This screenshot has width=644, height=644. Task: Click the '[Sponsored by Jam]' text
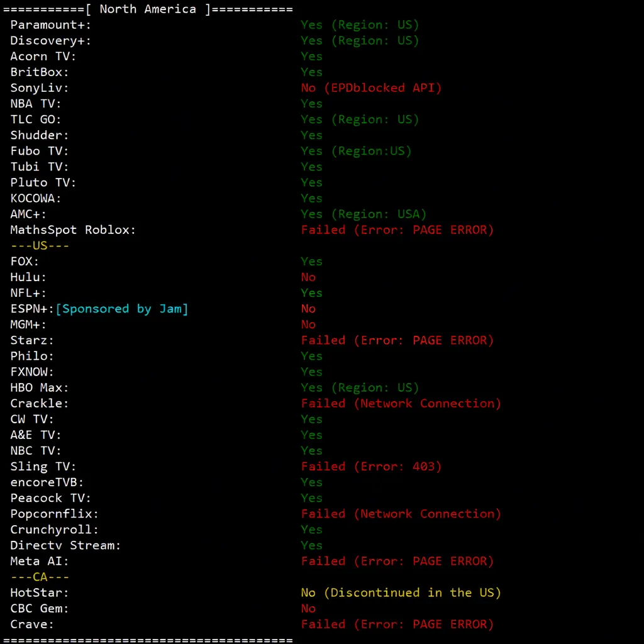(122, 309)
